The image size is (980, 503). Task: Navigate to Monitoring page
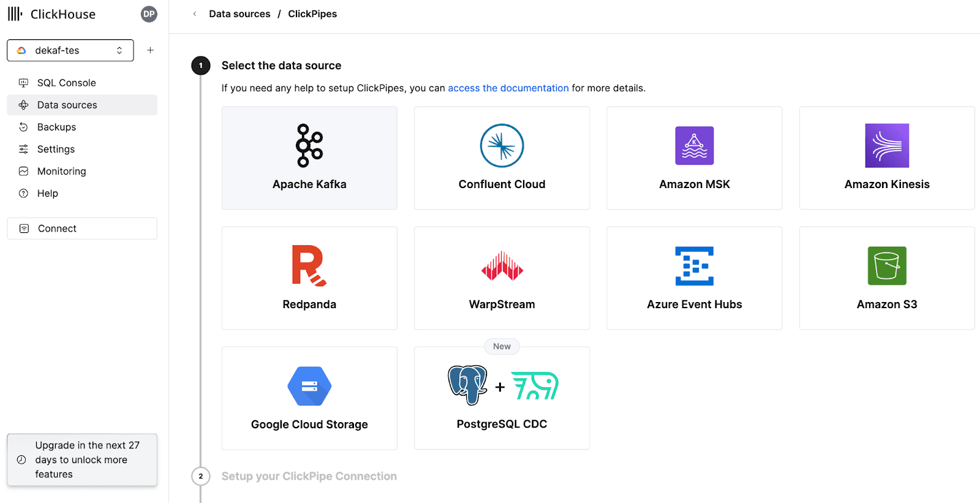(61, 171)
